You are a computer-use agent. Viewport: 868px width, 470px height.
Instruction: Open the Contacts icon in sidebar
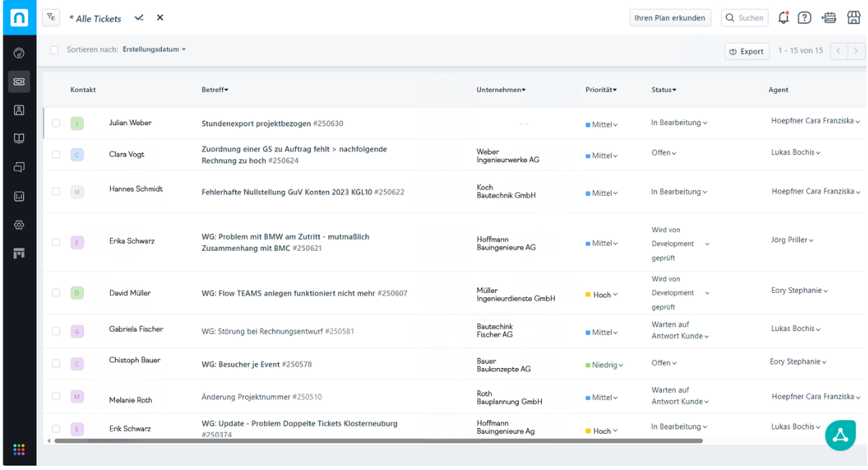19,110
